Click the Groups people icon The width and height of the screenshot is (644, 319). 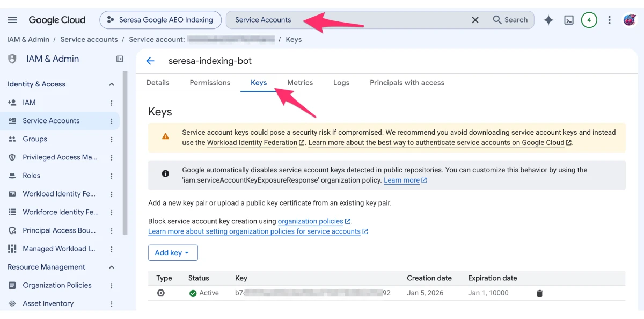[12, 139]
